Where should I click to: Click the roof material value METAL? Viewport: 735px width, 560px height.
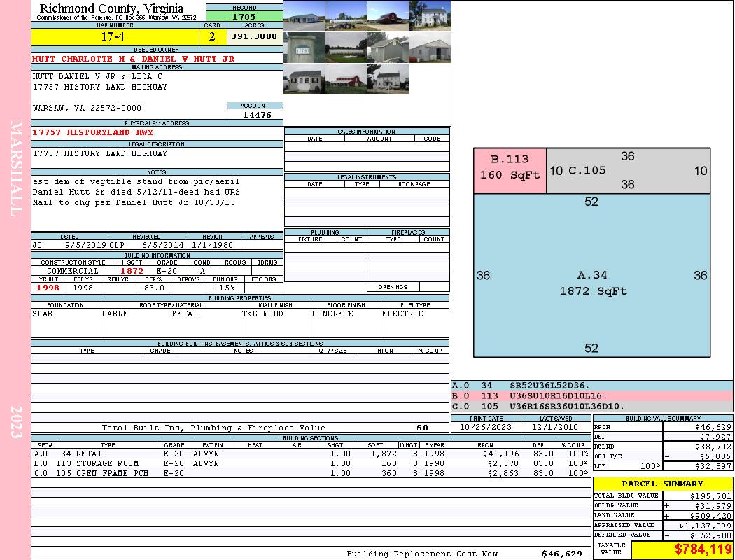pos(185,314)
